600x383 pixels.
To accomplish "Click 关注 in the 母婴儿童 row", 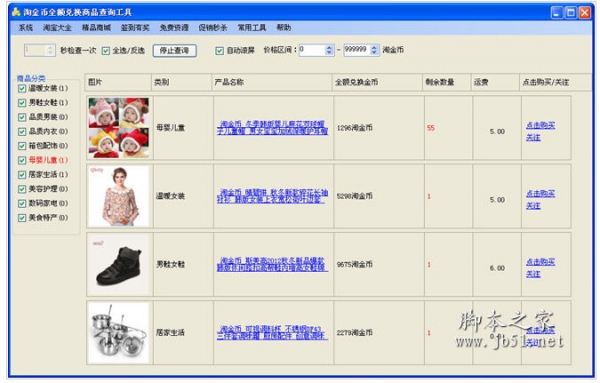I will [533, 137].
